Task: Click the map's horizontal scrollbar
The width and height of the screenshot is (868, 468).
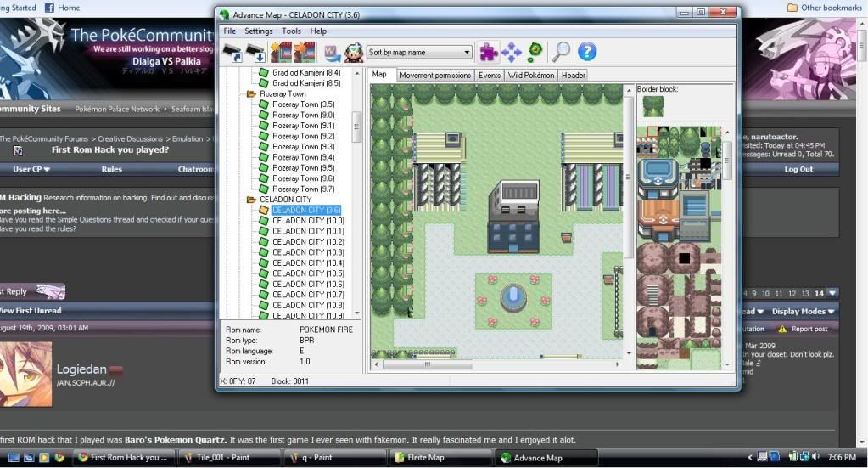Action: 501,364
